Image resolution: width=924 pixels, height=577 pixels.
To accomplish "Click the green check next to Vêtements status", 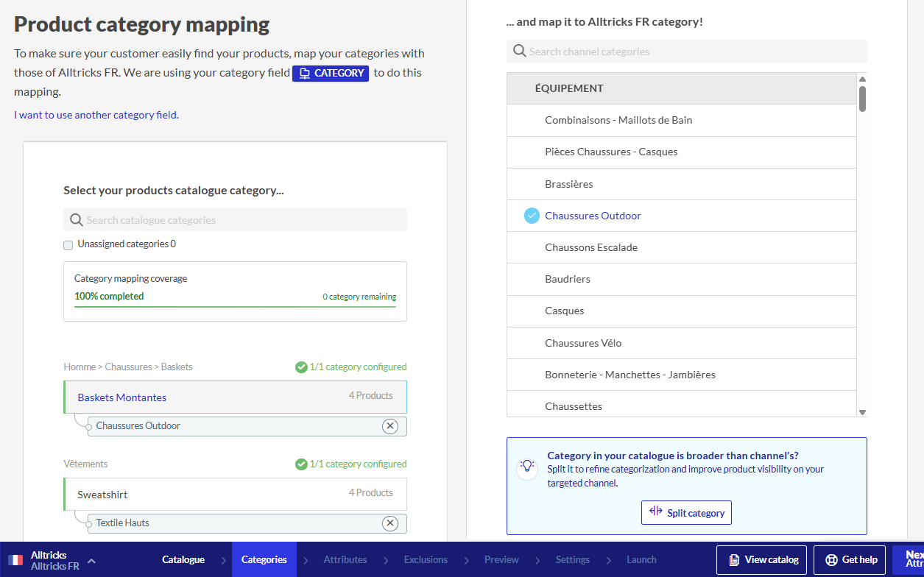I will point(301,464).
